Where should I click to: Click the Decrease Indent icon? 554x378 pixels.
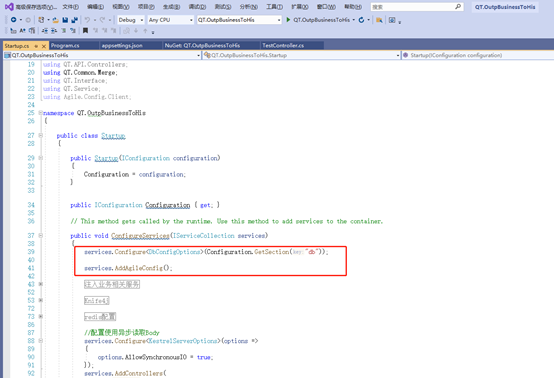point(45,31)
